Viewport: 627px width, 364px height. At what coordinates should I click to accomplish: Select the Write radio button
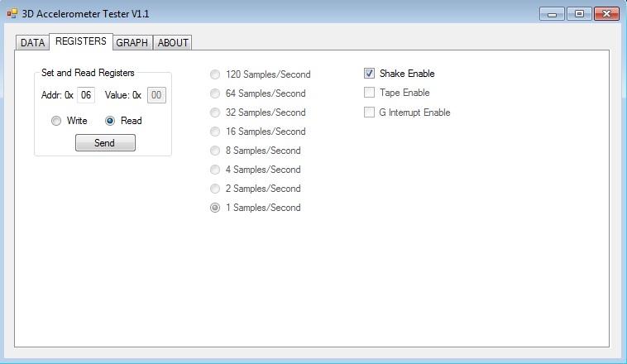[x=56, y=121]
